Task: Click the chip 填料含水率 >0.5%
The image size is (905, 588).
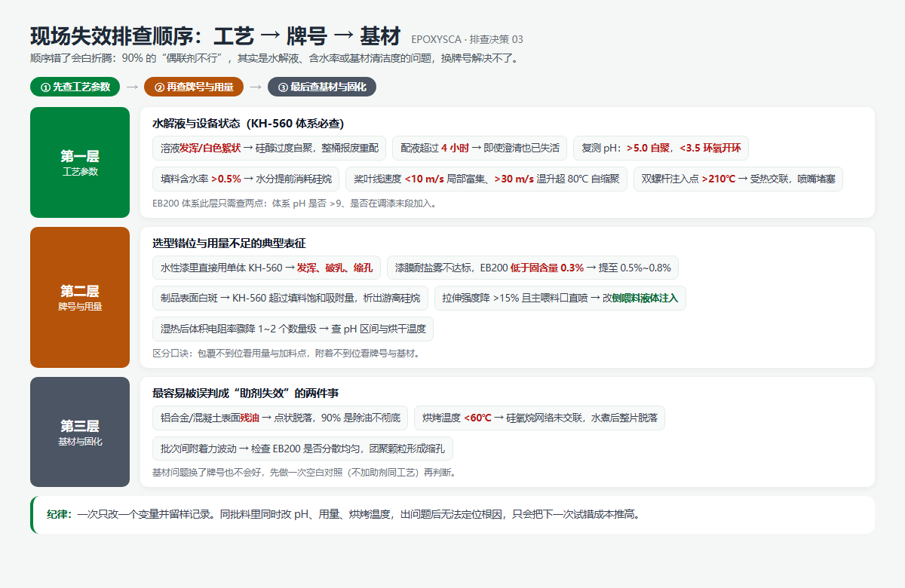Action: pos(246,179)
